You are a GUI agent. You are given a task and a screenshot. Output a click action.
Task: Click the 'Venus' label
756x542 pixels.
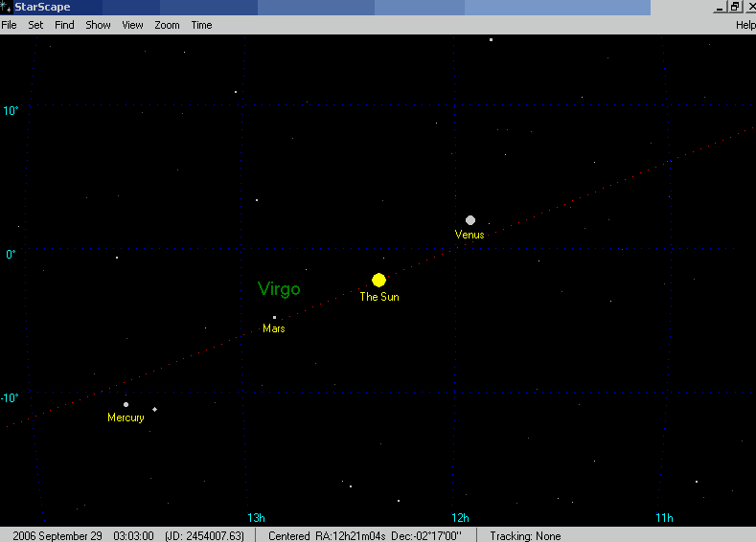[470, 235]
